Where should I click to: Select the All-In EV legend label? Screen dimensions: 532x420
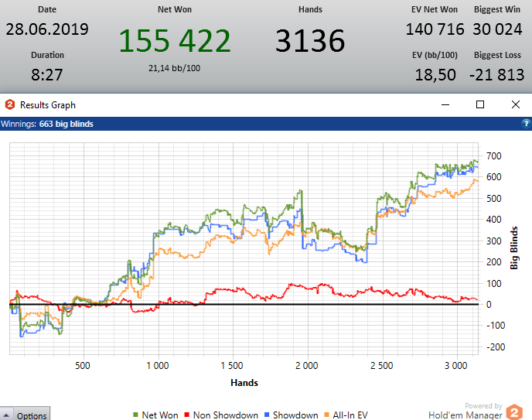[350, 415]
